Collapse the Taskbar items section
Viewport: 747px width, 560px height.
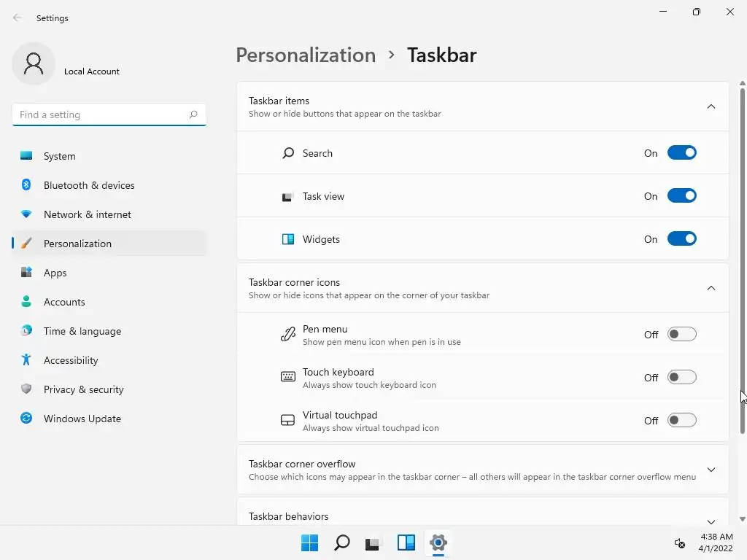(x=711, y=106)
